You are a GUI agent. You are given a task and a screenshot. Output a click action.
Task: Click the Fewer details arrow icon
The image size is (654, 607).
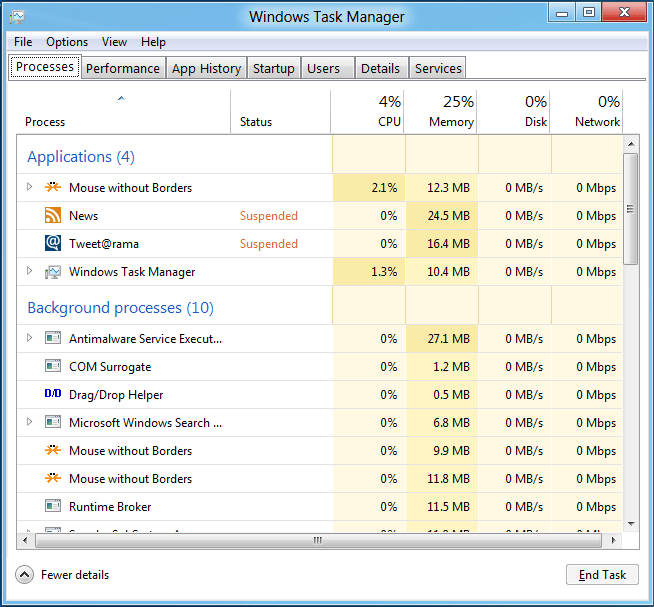[25, 575]
